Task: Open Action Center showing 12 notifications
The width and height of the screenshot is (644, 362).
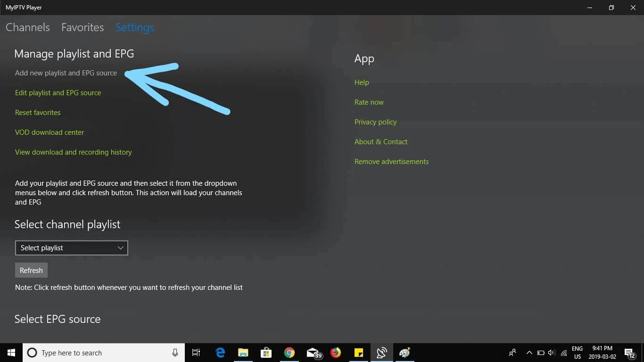Action: pyautogui.click(x=630, y=353)
